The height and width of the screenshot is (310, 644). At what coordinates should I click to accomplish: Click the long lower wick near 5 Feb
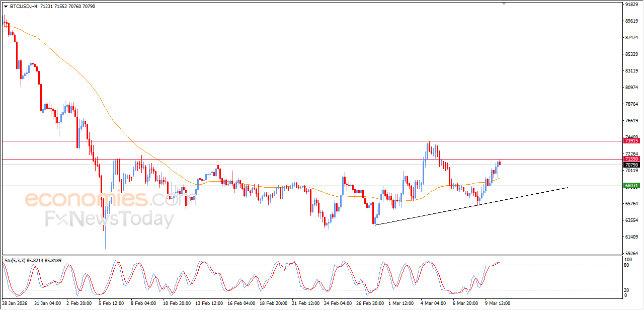[105, 237]
